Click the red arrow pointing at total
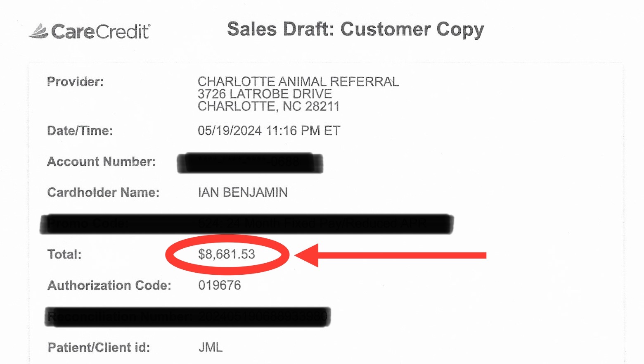 tap(391, 255)
